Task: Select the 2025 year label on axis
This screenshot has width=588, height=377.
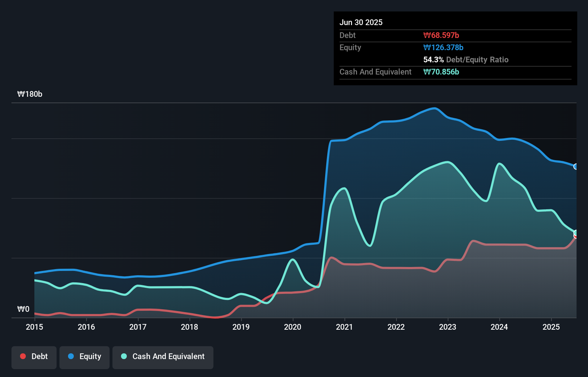Action: pyautogui.click(x=551, y=327)
